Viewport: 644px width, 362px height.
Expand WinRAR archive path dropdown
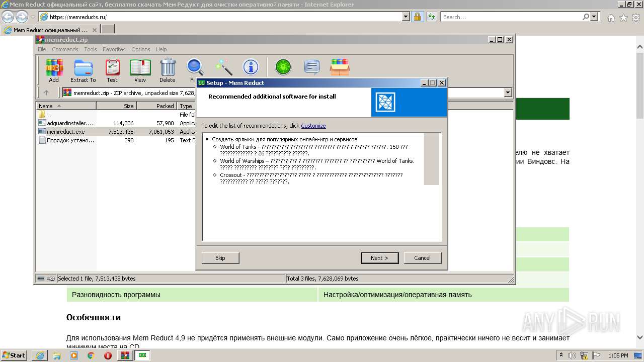pos(508,93)
